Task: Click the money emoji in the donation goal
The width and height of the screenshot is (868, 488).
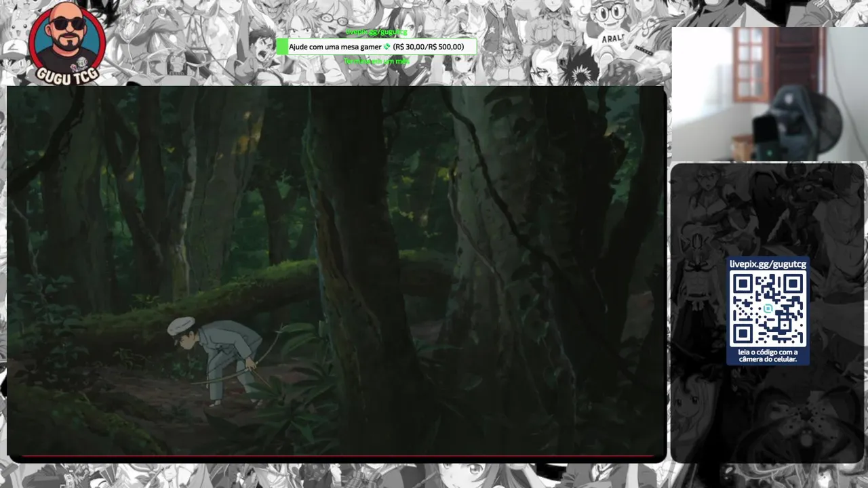Action: [387, 47]
